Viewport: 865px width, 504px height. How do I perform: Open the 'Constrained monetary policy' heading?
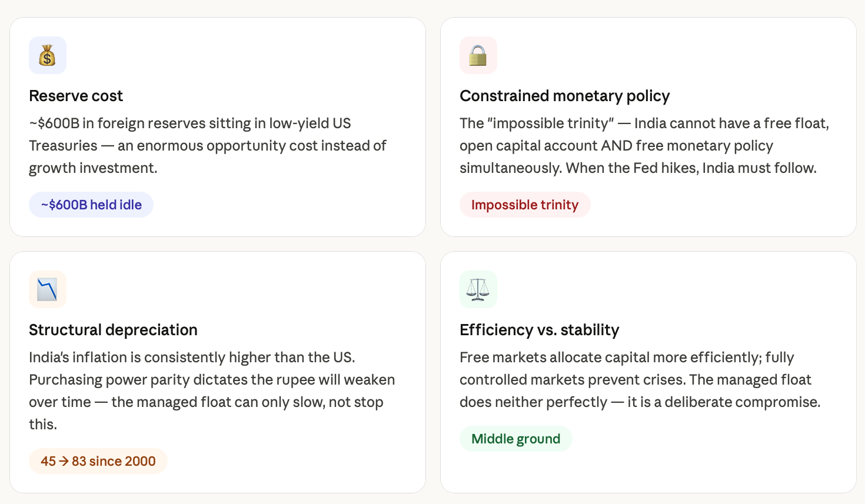pos(565,96)
